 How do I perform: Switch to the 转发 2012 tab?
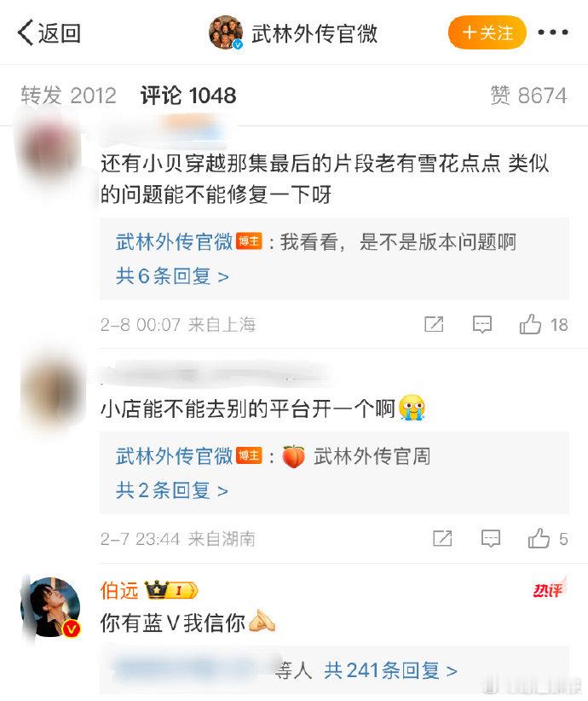coord(68,96)
